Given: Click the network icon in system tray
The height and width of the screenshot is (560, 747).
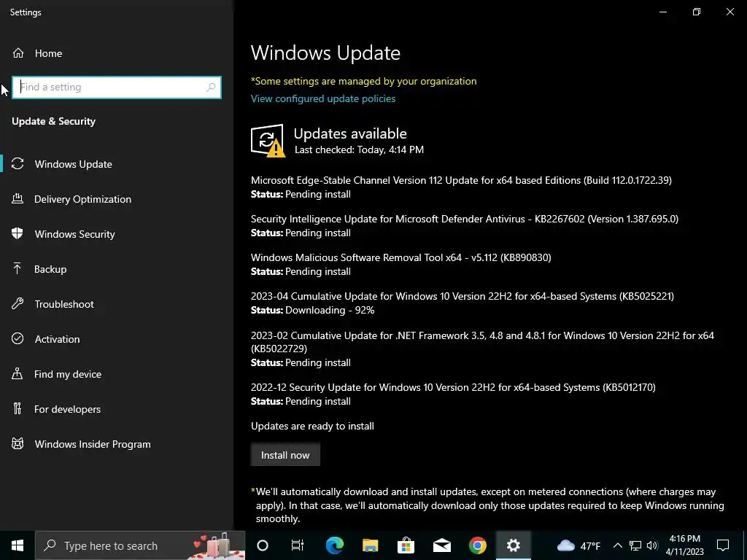Looking at the screenshot, I should coord(635,545).
